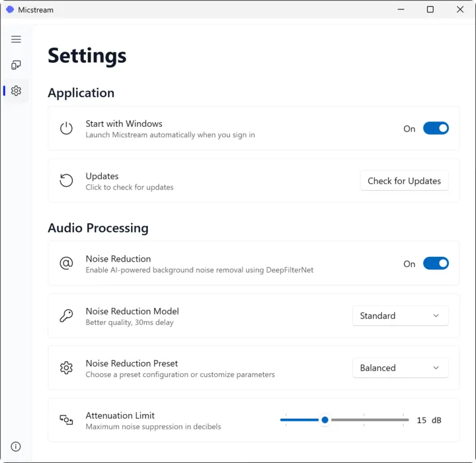This screenshot has height=463, width=476.
Task: Click the Check for Updates button
Action: pyautogui.click(x=405, y=181)
